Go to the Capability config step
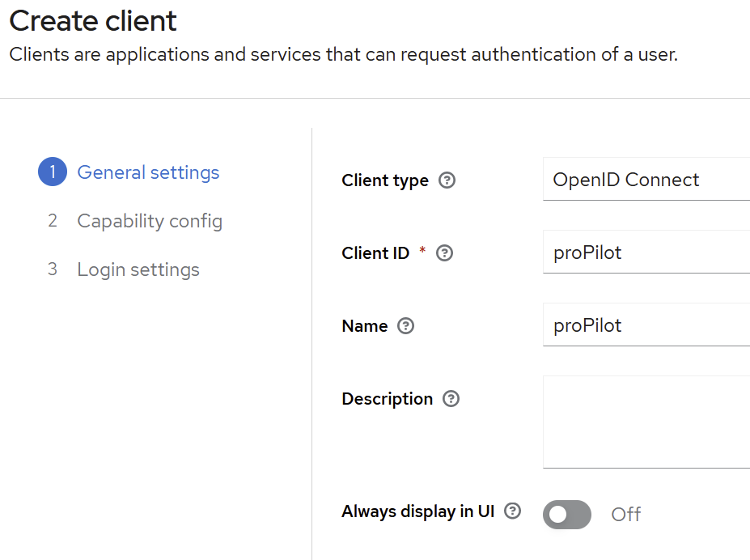Image resolution: width=750 pixels, height=560 pixels. click(150, 221)
